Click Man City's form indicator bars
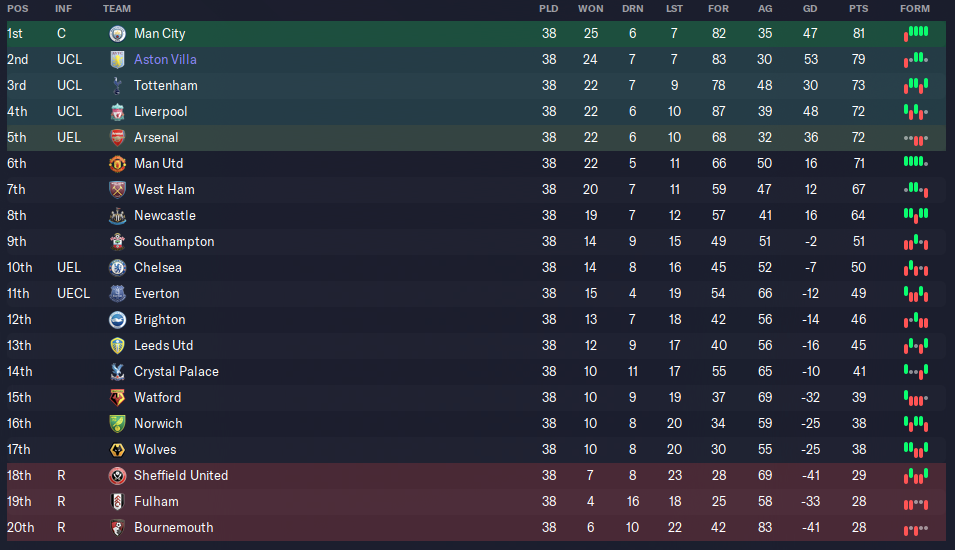The image size is (955, 550). (x=916, y=33)
